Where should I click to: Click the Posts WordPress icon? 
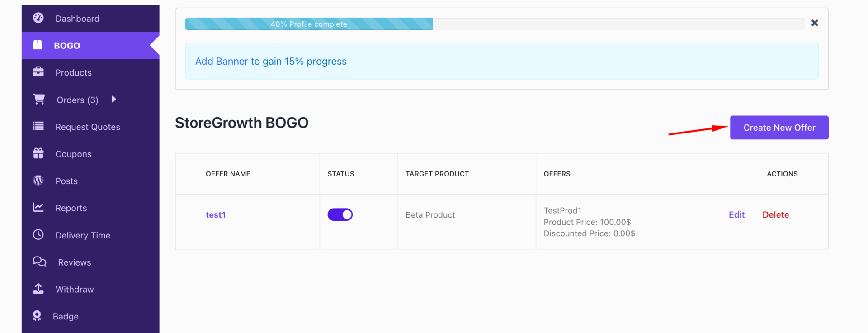pyautogui.click(x=38, y=181)
